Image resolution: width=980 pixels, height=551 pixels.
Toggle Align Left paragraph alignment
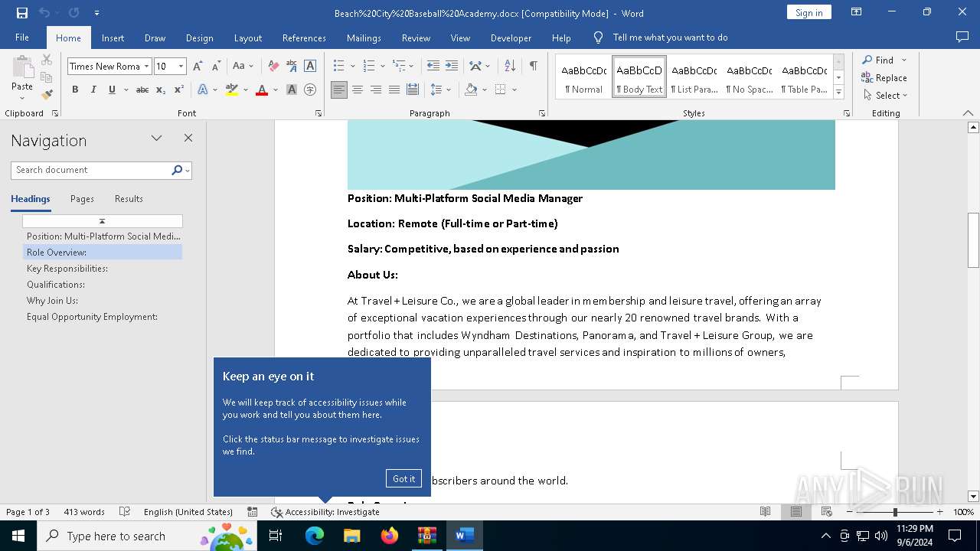tap(339, 90)
